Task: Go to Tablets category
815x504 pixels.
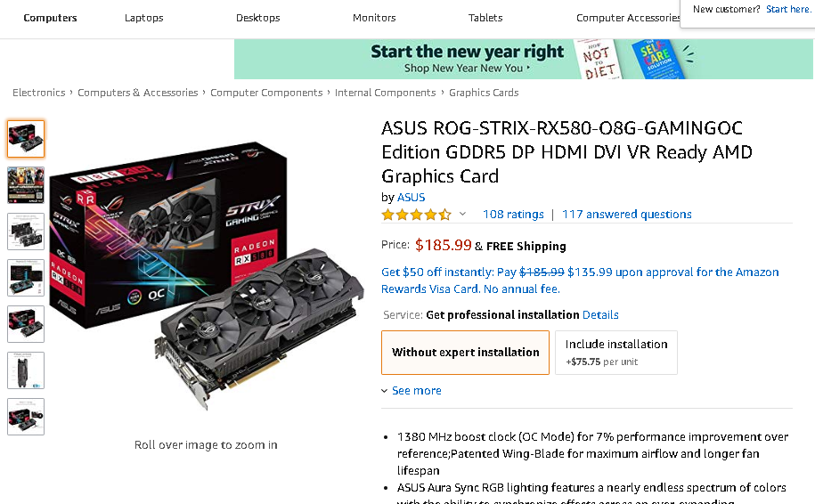Action: tap(485, 18)
